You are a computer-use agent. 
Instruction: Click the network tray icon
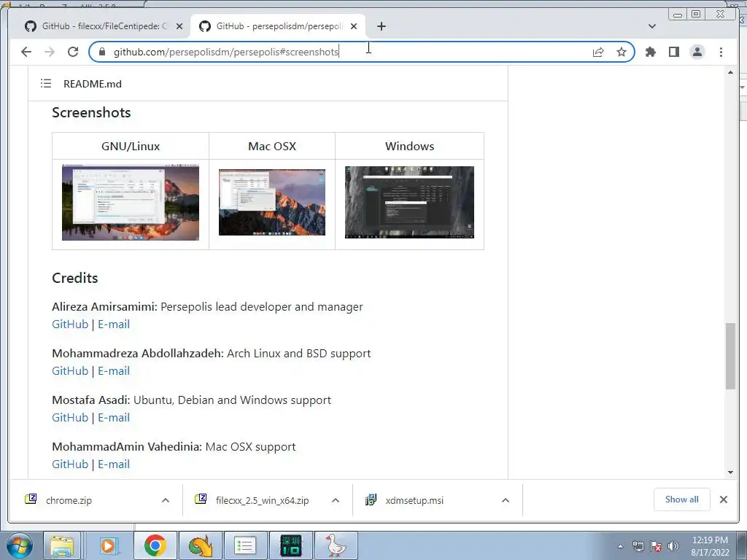point(638,547)
